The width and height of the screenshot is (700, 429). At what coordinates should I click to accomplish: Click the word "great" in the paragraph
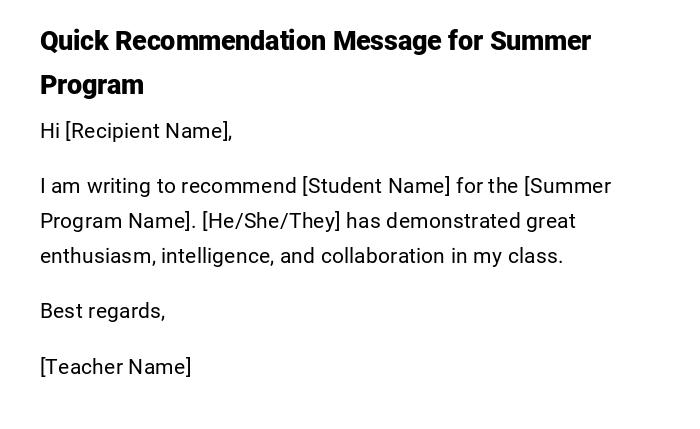[x=551, y=221]
